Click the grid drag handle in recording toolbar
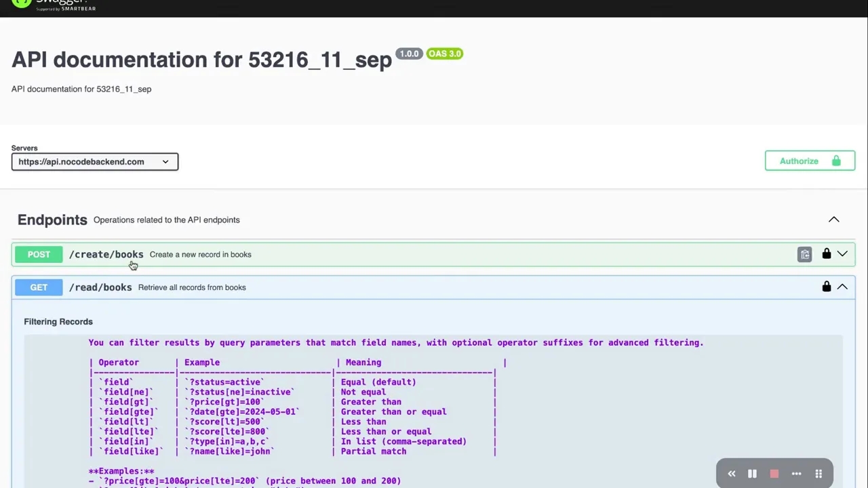Viewport: 868px width, 488px height. pyautogui.click(x=818, y=474)
